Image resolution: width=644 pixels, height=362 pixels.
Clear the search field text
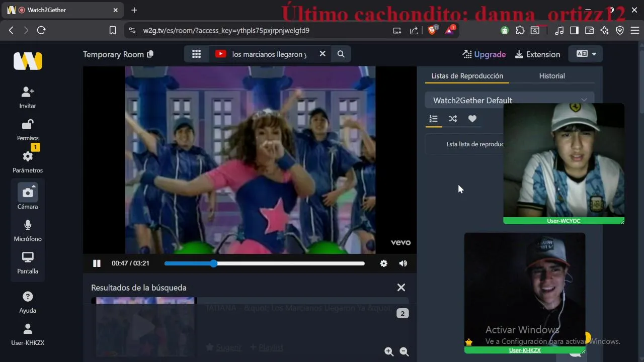tap(323, 54)
